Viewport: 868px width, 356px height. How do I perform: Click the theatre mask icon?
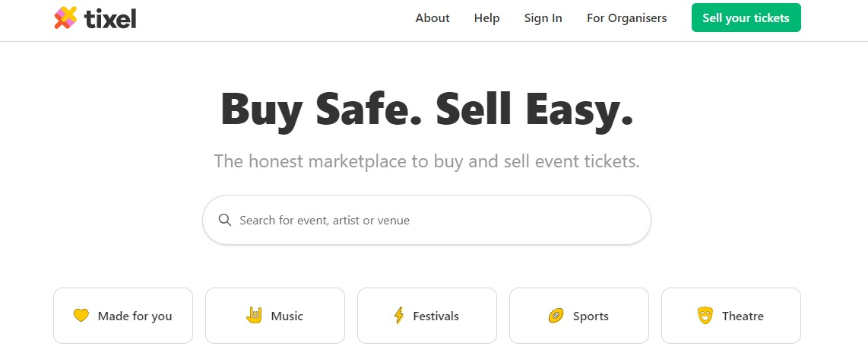(x=705, y=316)
